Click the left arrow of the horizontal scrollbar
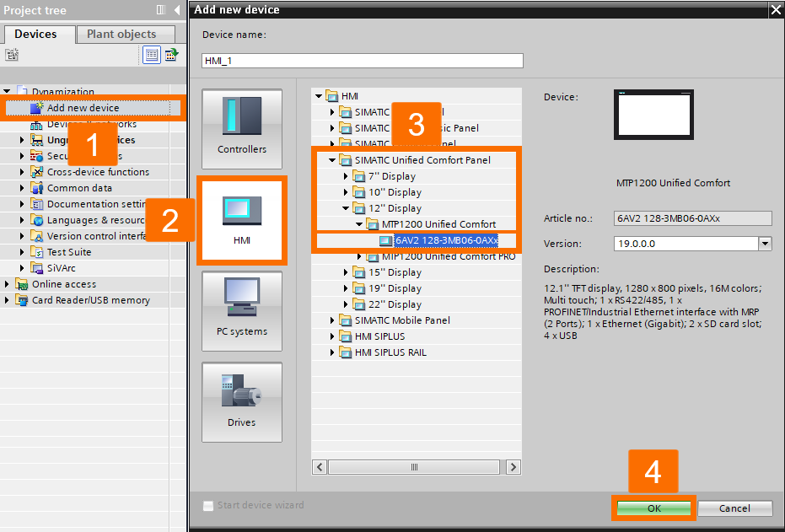 pos(320,467)
